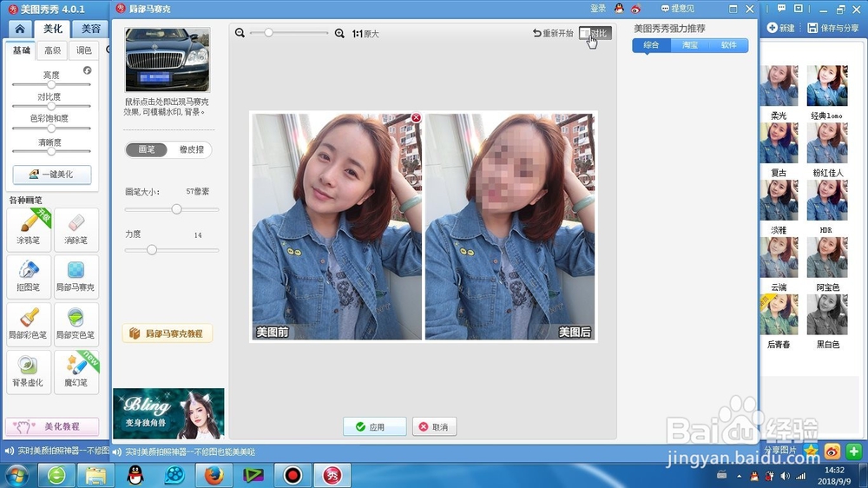This screenshot has height=488, width=868.
Task: Open the 局部马赛克教程 tutorial button
Action: (x=168, y=333)
